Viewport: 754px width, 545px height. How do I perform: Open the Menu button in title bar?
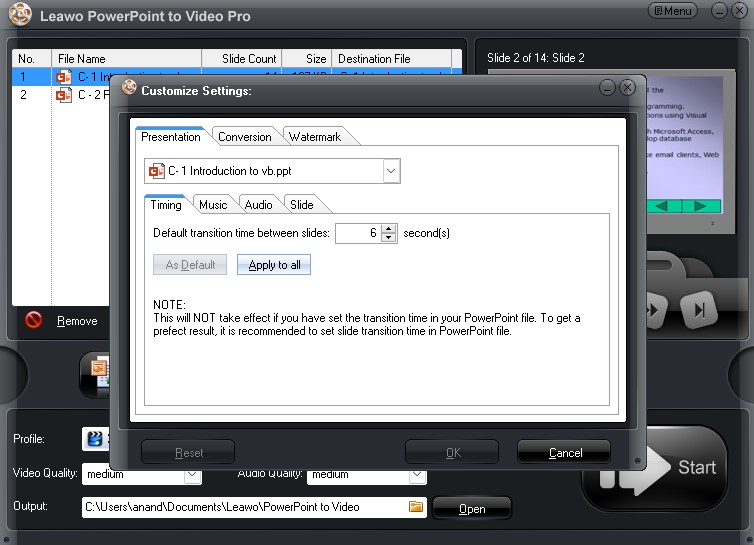pos(673,11)
